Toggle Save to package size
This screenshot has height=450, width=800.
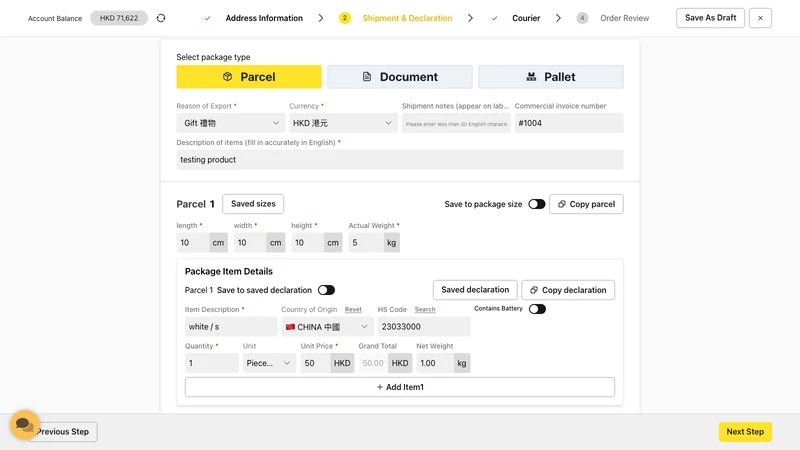(x=536, y=204)
